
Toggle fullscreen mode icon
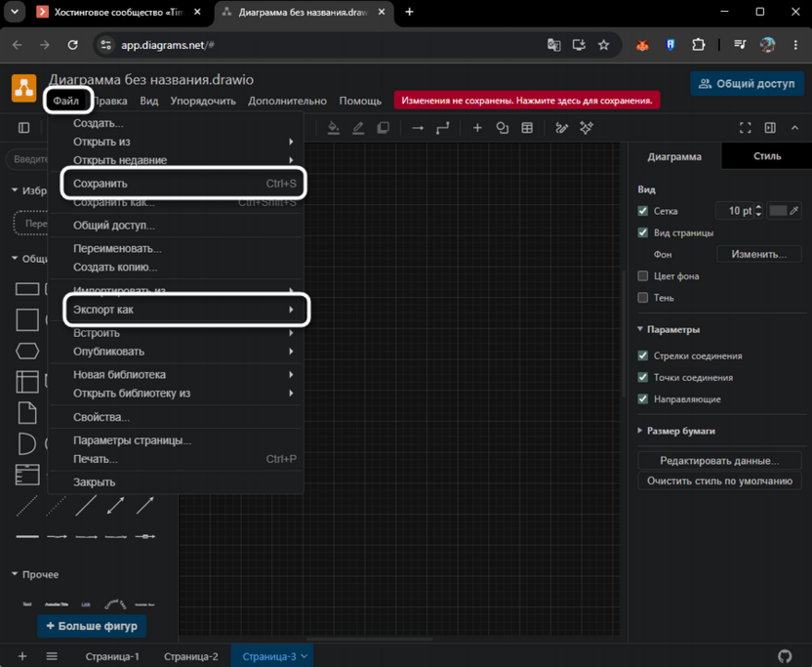coord(746,128)
